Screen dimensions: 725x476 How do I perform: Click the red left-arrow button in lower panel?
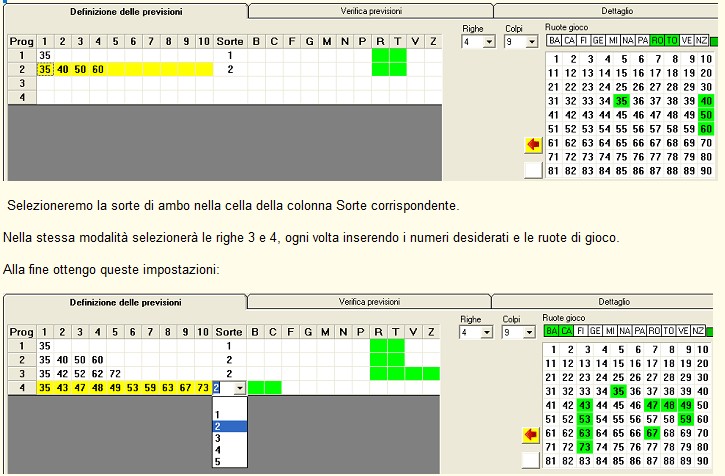(x=533, y=435)
